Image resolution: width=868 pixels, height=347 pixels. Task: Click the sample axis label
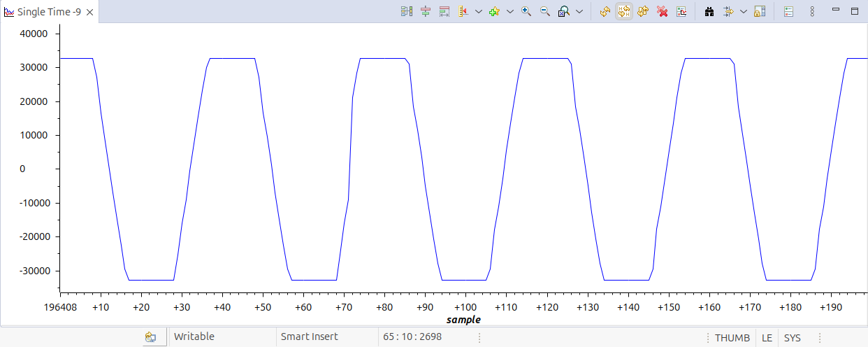(463, 319)
